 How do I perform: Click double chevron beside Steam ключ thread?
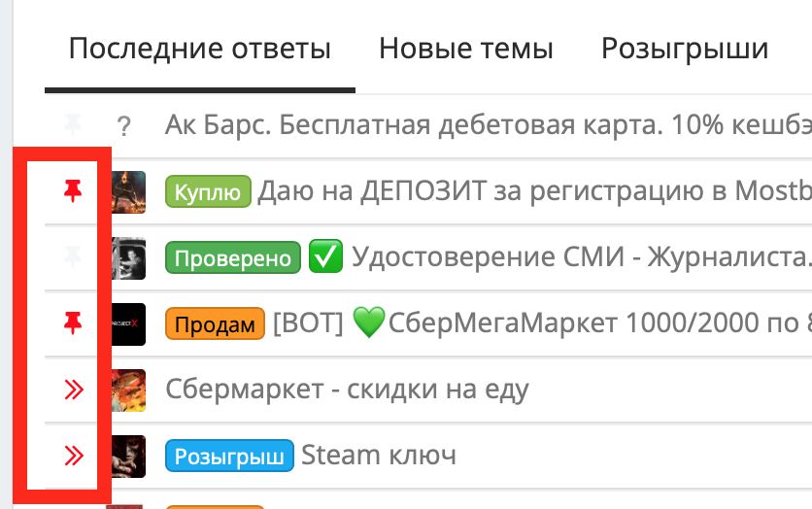pos(74,456)
